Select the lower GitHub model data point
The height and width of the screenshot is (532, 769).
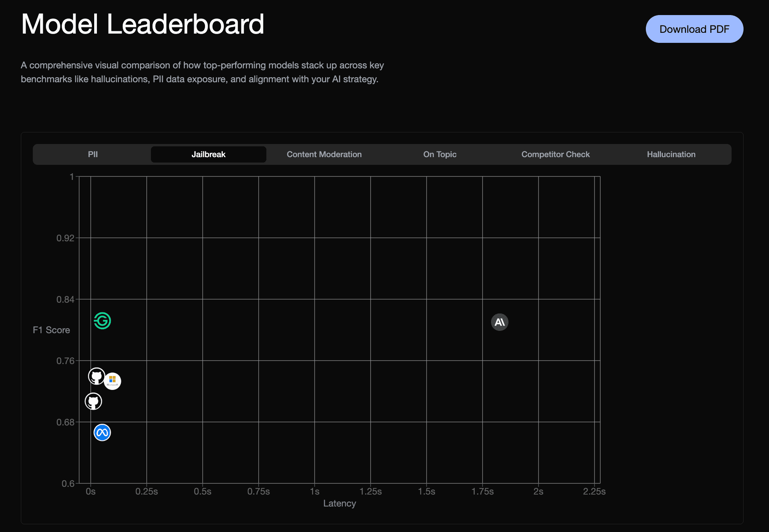tap(93, 401)
